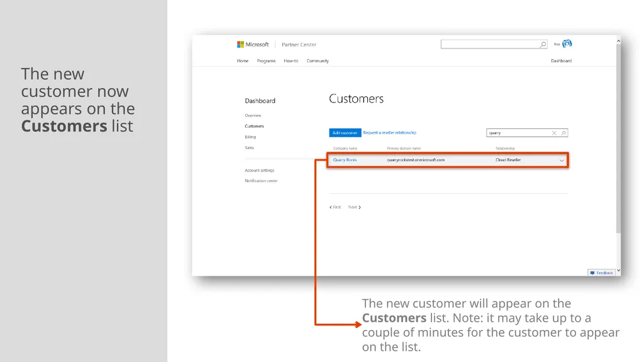Select Customers in the Dashboard sidebar
Image resolution: width=644 pixels, height=362 pixels.
pyautogui.click(x=254, y=127)
